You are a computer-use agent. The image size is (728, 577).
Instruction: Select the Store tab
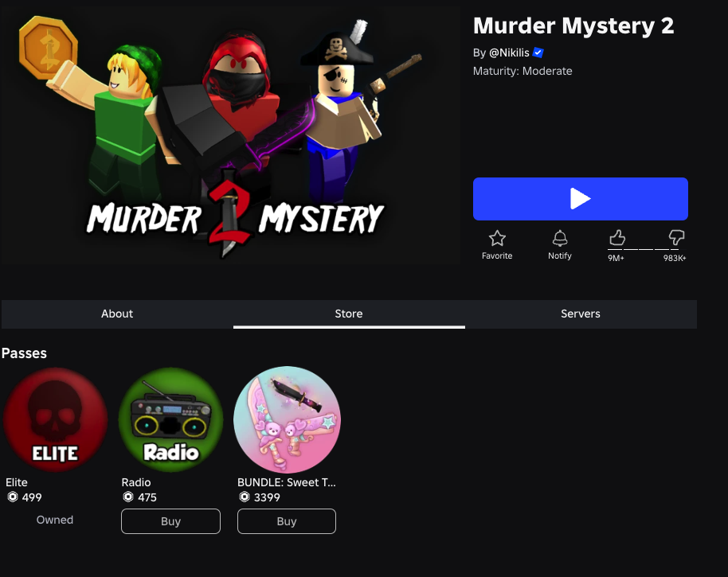349,314
